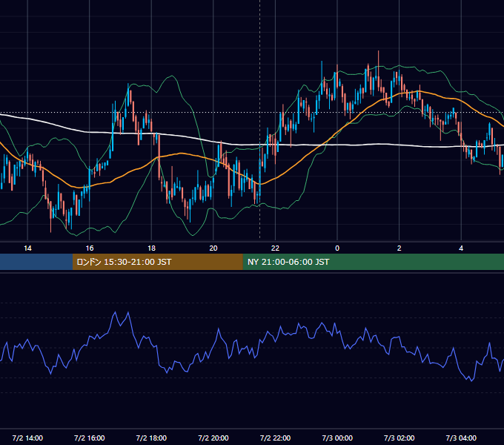Click the 7/2 20:00 date label
The width and height of the screenshot is (504, 445).
point(213,438)
